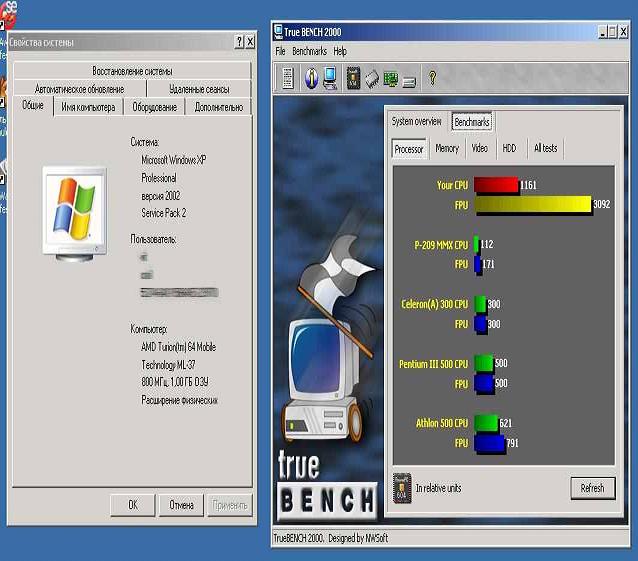The image size is (638, 561).
Task: Click the green Athlon 500 CPU bar
Action: tap(487, 423)
